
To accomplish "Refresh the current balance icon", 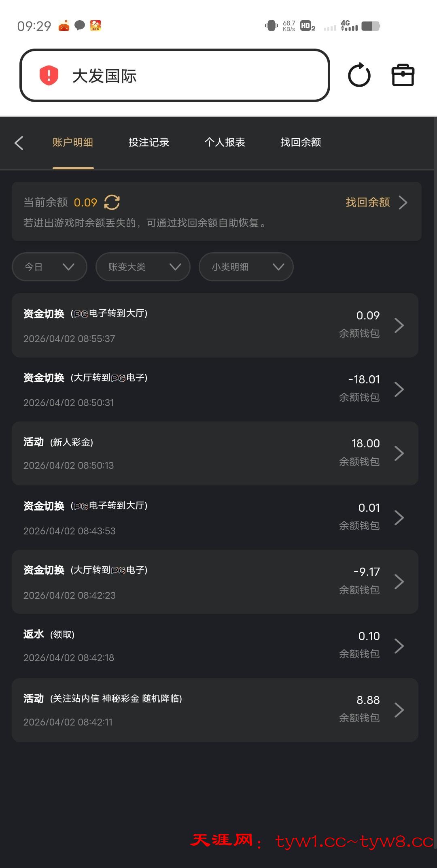I will (x=112, y=202).
